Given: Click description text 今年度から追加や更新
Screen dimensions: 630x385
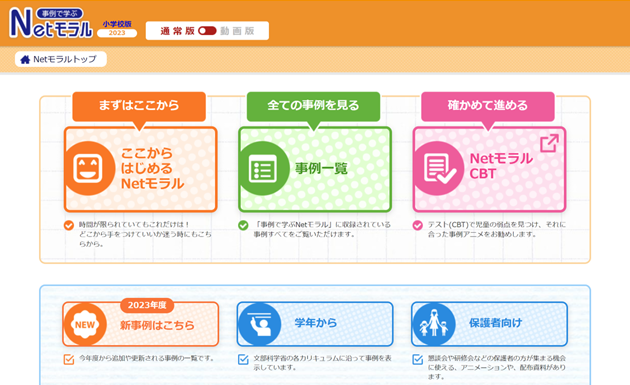Looking at the screenshot, I should [147, 358].
